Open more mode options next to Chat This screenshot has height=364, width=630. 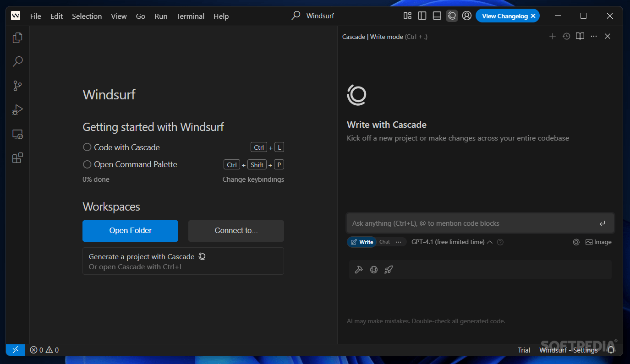coord(399,242)
